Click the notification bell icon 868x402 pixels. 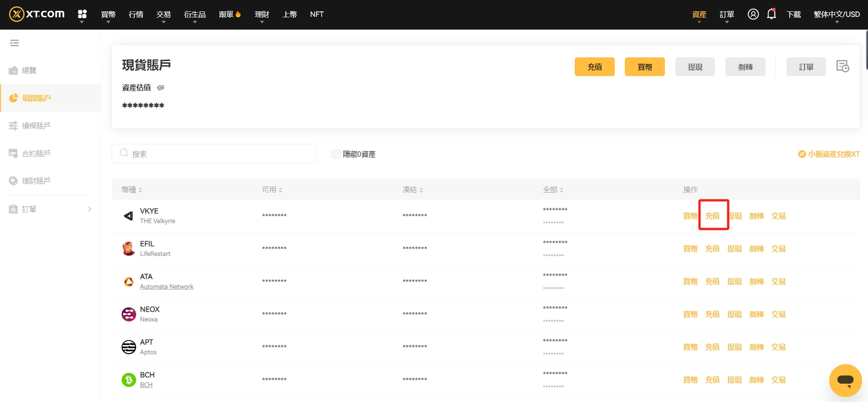(771, 14)
